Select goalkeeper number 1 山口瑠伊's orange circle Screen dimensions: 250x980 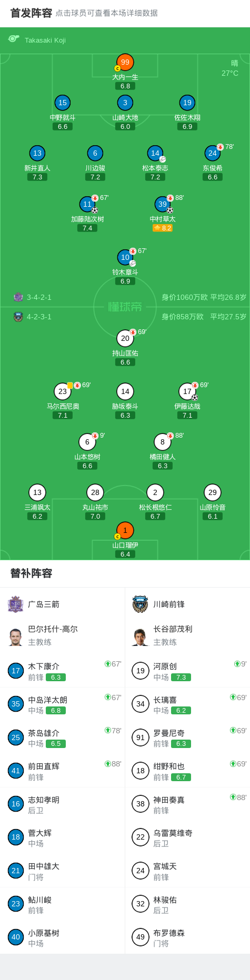(x=125, y=530)
